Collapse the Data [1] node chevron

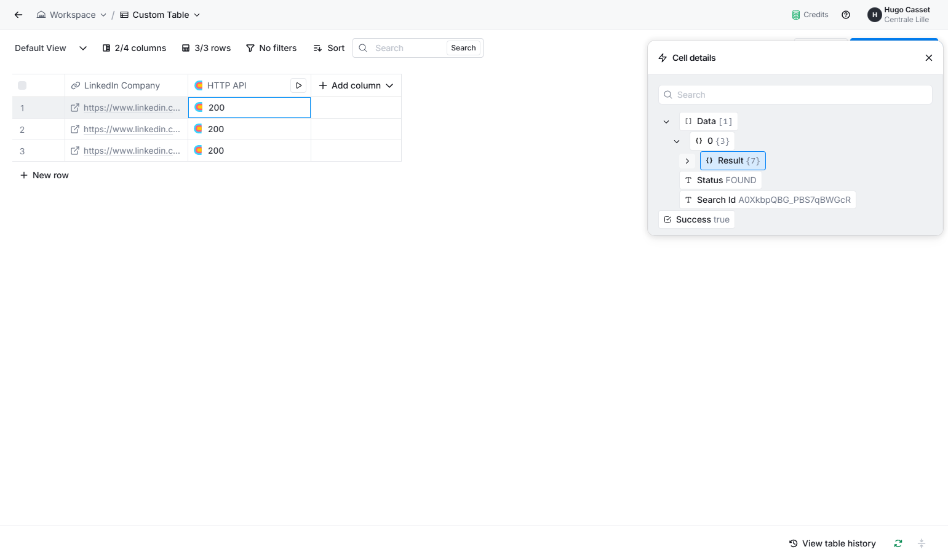[x=666, y=122]
